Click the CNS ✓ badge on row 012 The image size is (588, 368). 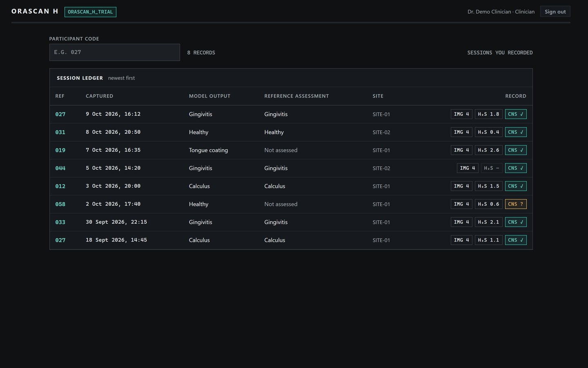point(516,186)
